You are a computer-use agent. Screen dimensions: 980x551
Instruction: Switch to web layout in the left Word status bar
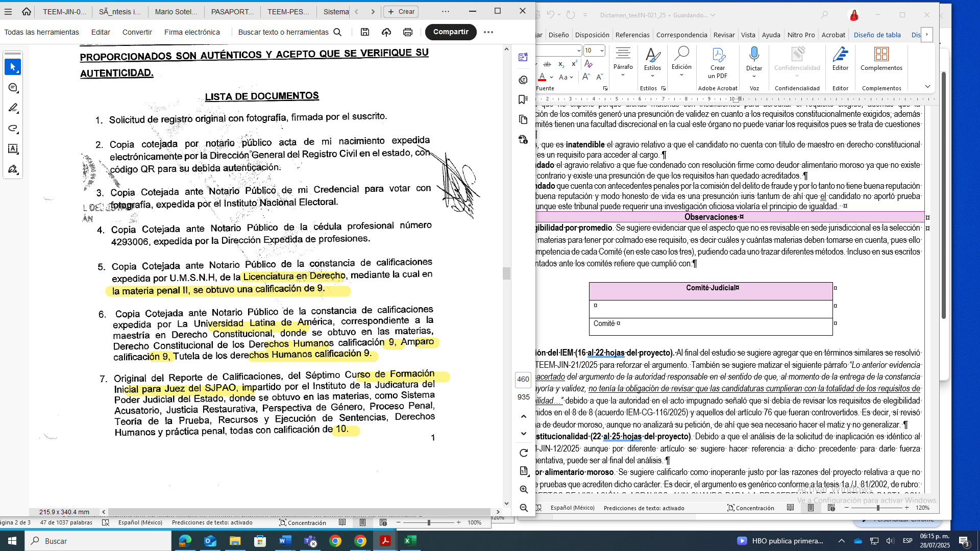(383, 523)
